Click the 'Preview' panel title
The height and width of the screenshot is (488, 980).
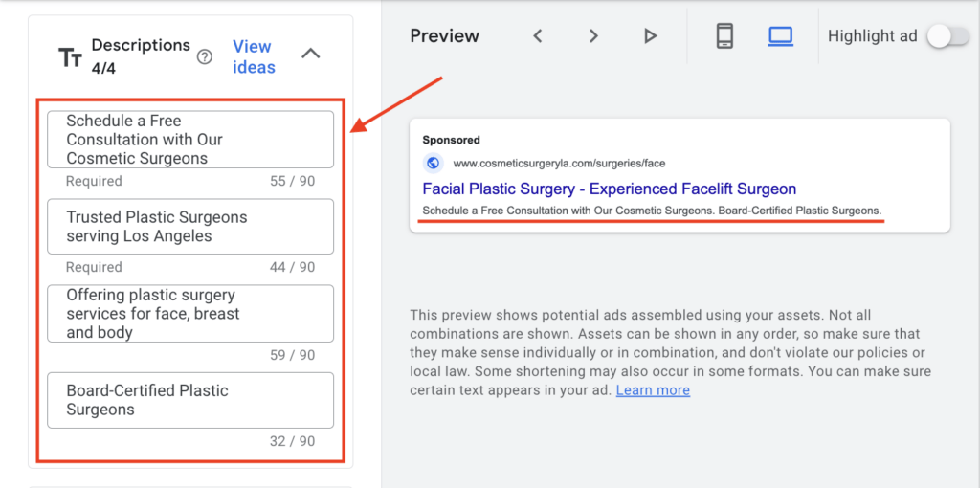pyautogui.click(x=444, y=36)
